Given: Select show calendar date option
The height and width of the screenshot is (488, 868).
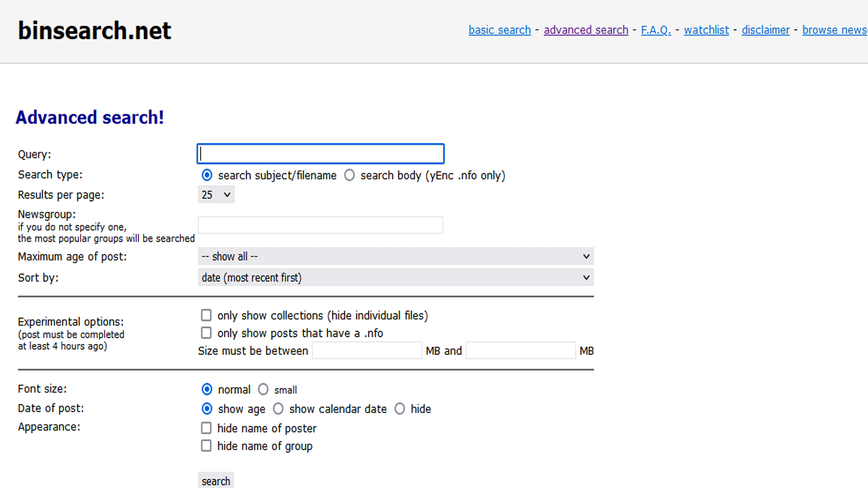Looking at the screenshot, I should 278,408.
